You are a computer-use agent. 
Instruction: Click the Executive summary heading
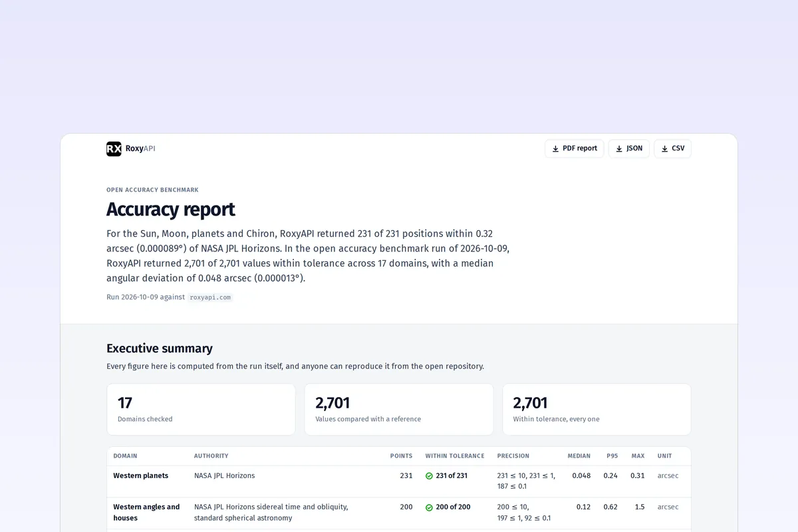coord(160,348)
